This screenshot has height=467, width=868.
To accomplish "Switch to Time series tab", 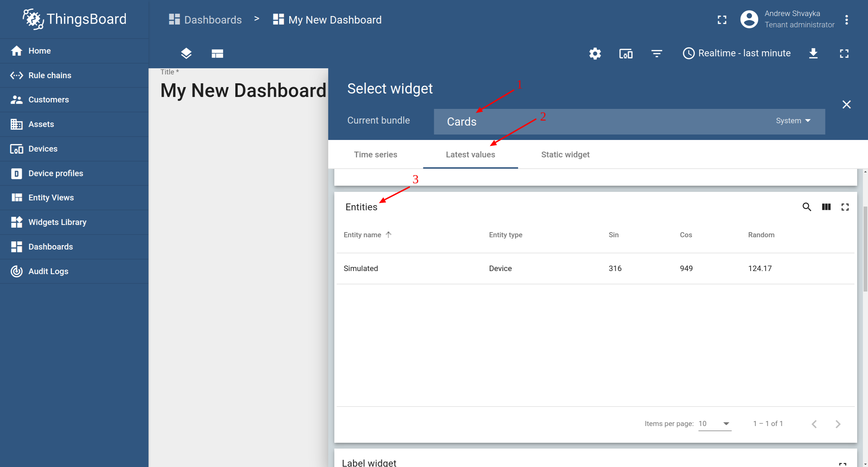I will (x=376, y=155).
